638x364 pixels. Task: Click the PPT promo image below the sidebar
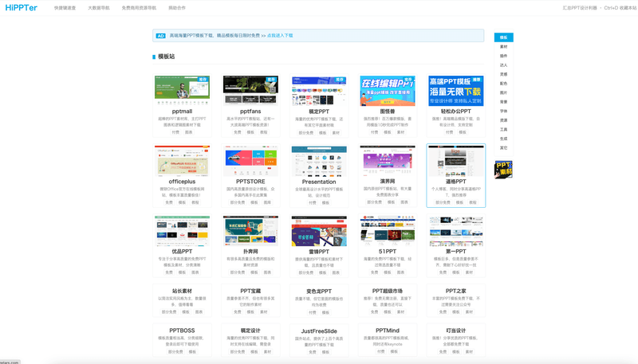[503, 170]
